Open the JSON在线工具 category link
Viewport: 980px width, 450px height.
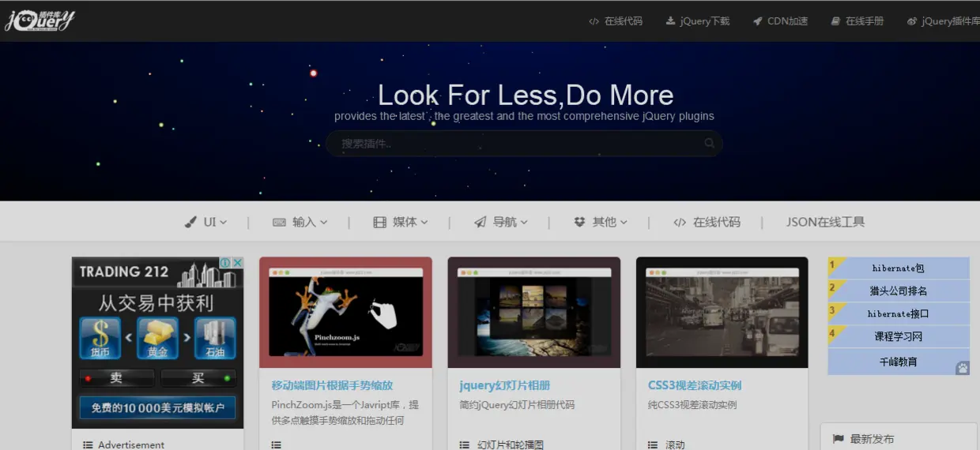tap(825, 222)
